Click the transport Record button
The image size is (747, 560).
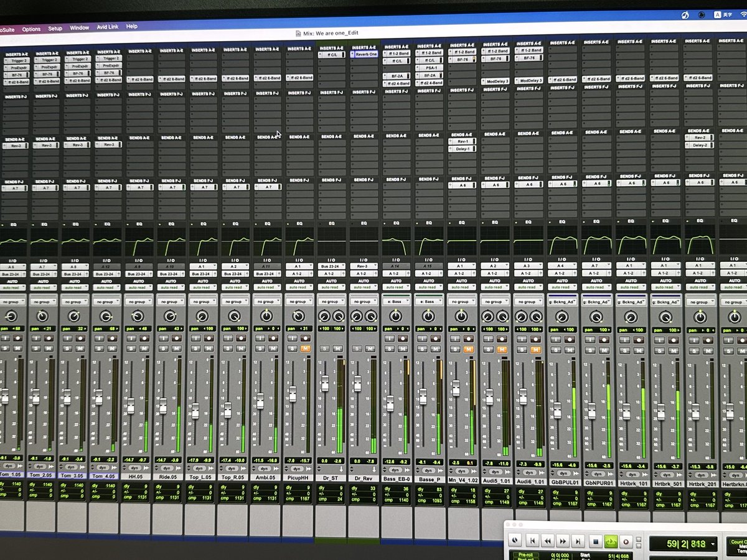[627, 541]
